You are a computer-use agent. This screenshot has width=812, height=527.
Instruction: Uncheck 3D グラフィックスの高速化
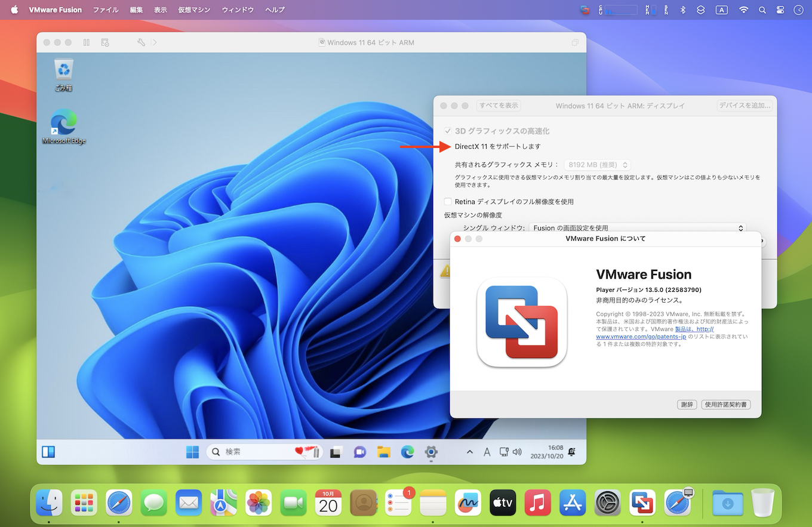coord(447,131)
